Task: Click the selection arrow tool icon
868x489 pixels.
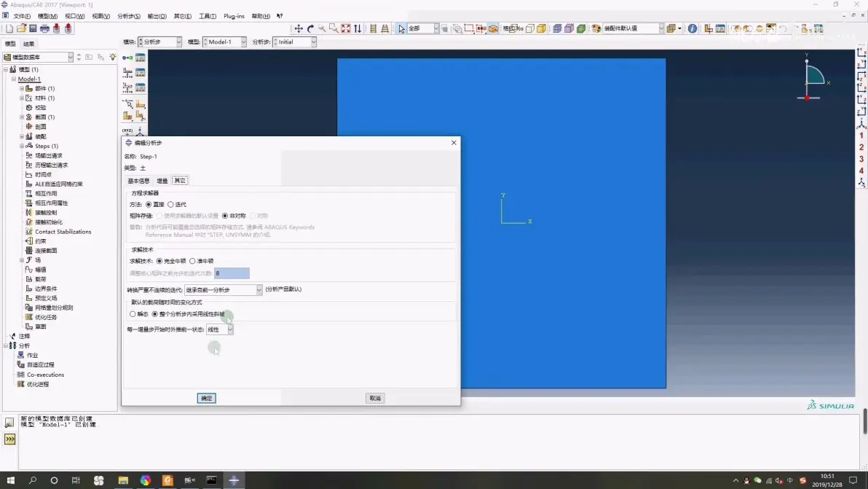Action: tap(401, 28)
